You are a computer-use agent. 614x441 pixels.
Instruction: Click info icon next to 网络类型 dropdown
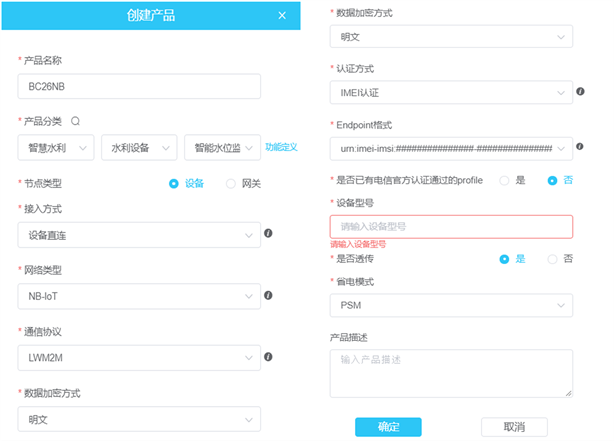(268, 296)
